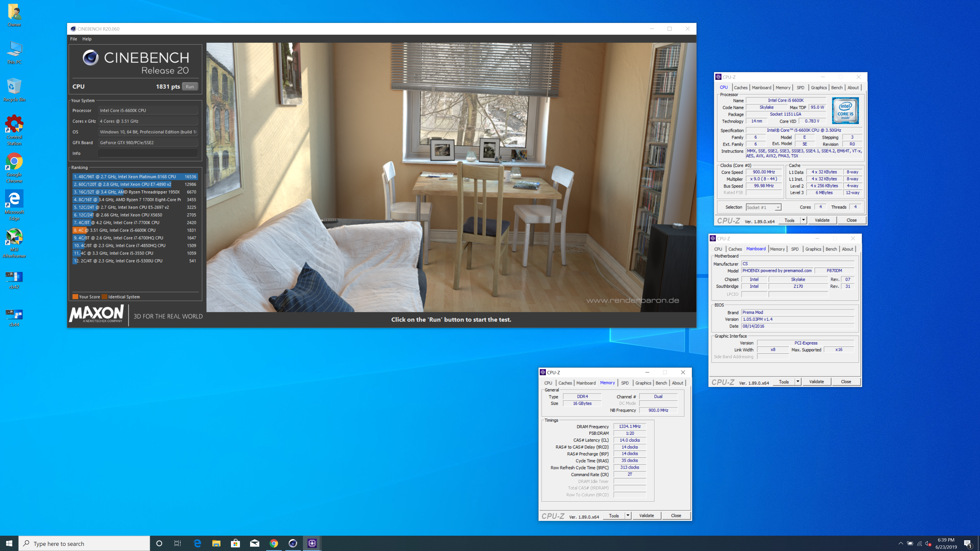Open the network status tray icon
The image size is (980, 551).
920,543
